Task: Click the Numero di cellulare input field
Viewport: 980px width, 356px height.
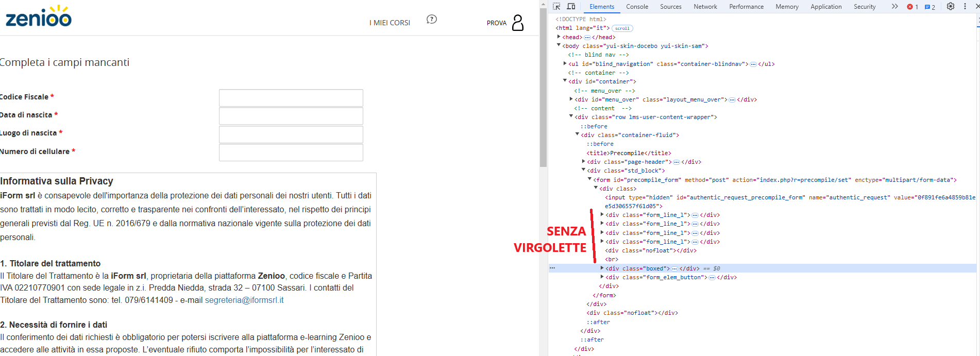Action: [x=291, y=152]
